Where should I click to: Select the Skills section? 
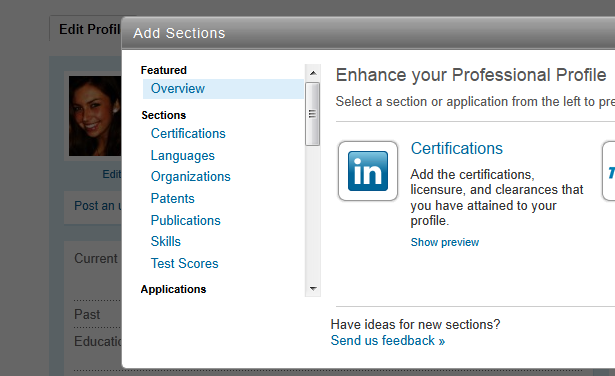(x=166, y=242)
